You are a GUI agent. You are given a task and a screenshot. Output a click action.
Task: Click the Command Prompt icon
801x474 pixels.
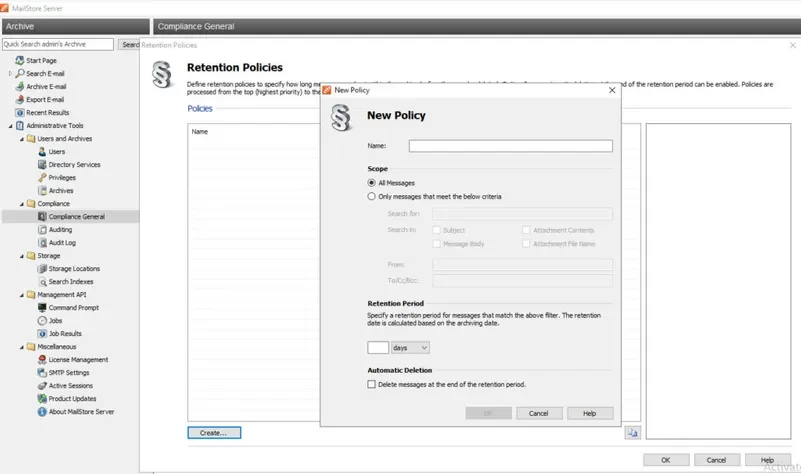pos(42,308)
